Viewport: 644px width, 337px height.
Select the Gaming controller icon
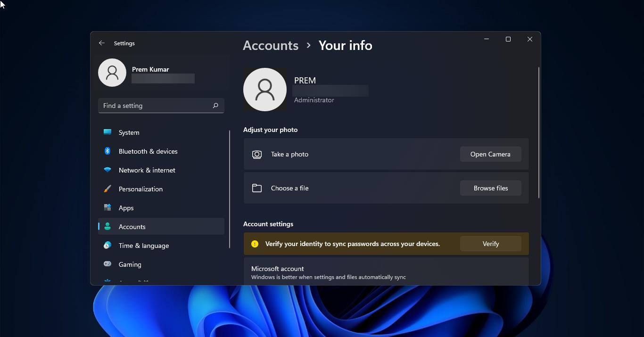pyautogui.click(x=107, y=264)
